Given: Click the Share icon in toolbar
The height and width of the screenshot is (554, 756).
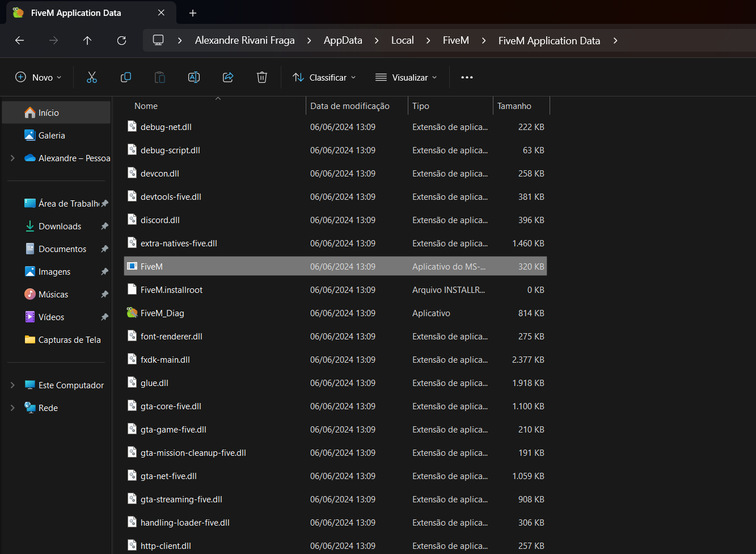Looking at the screenshot, I should pyautogui.click(x=228, y=77).
